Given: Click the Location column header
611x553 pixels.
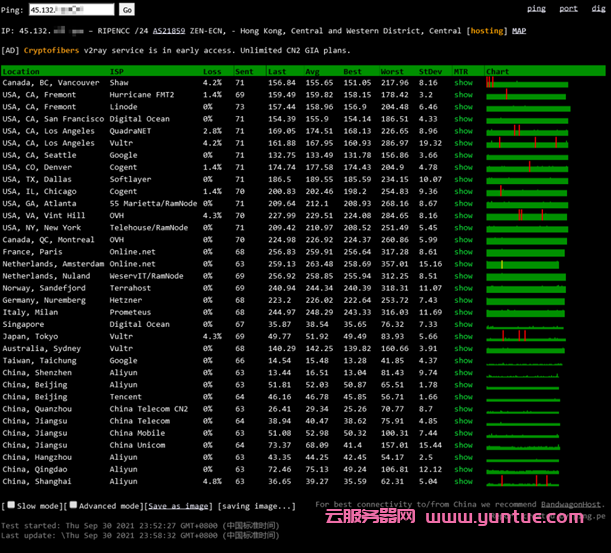Looking at the screenshot, I should pyautogui.click(x=22, y=72).
